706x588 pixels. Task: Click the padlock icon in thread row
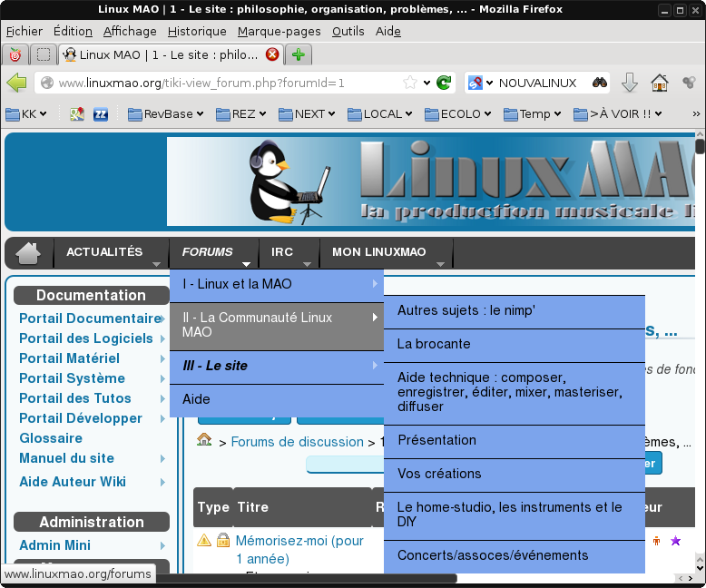coord(223,540)
